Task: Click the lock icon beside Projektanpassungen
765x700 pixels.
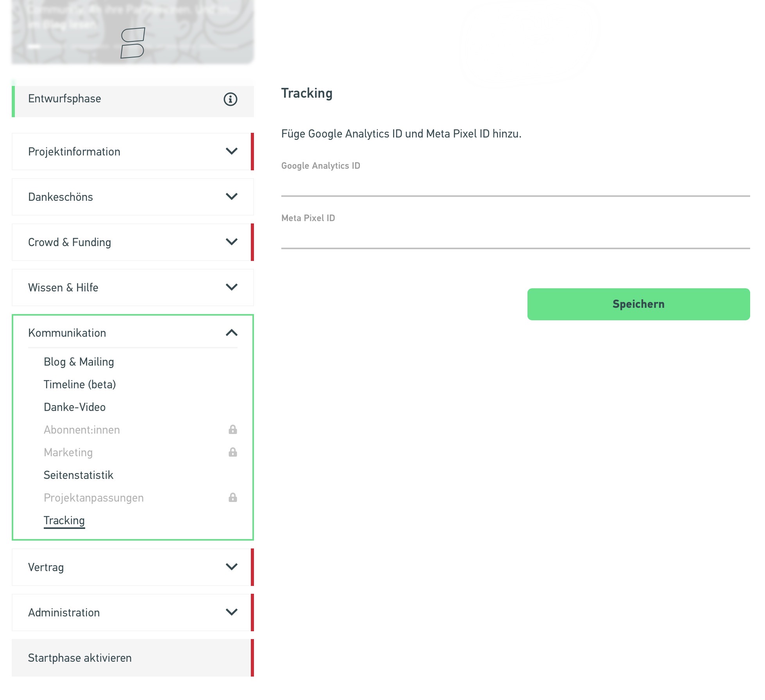Action: point(232,497)
